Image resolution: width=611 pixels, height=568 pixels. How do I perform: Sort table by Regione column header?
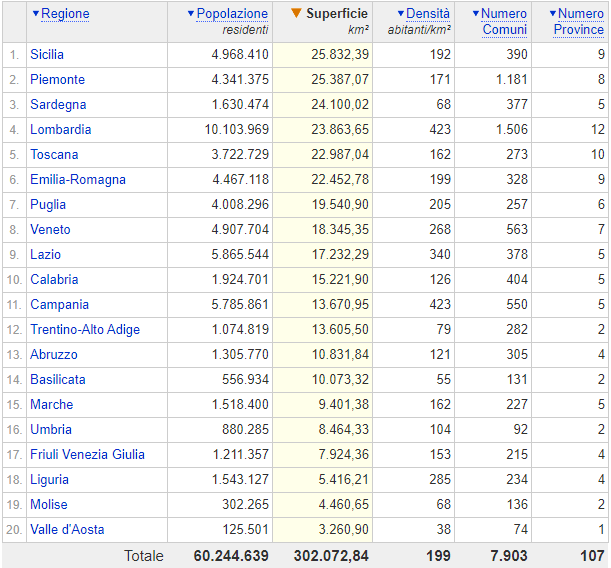tap(65, 14)
